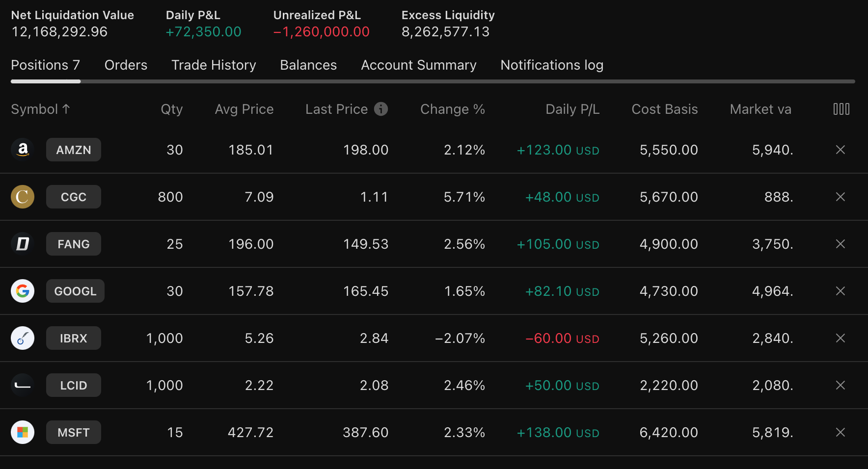The height and width of the screenshot is (469, 868).
Task: Sort positions by Daily P/L header
Action: (572, 109)
